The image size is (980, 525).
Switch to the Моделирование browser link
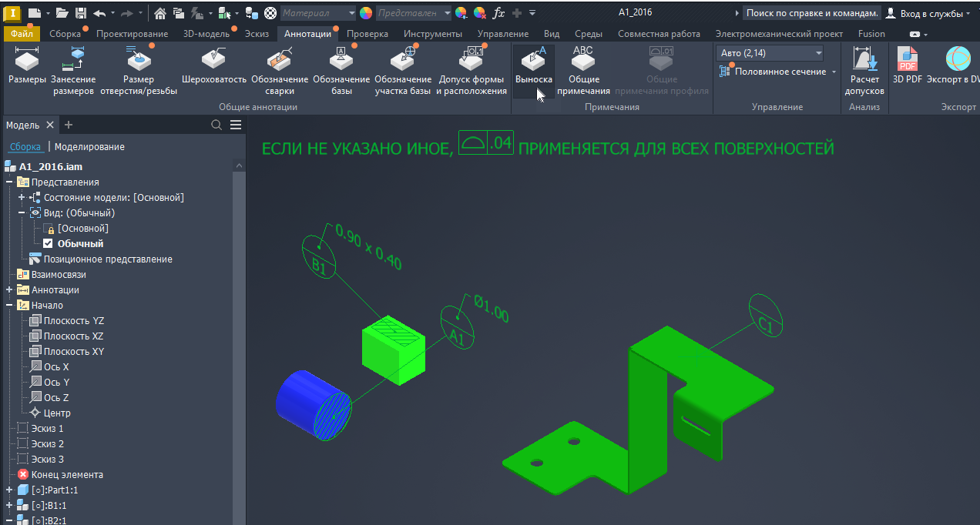coord(89,147)
